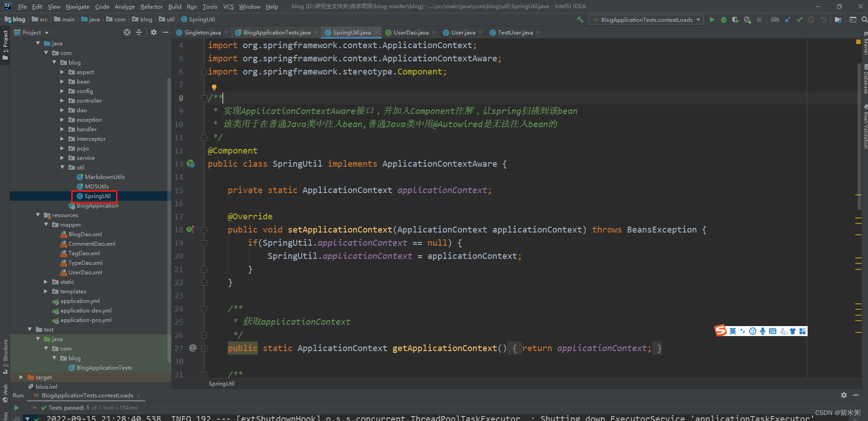This screenshot has width=868, height=421.
Task: Open the Analyze menu
Action: (124, 6)
